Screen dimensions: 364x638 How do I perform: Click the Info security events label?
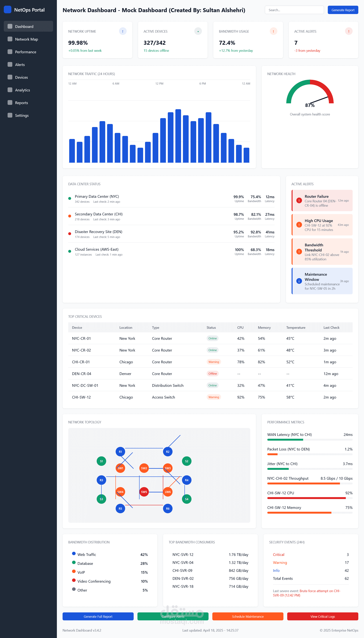[276, 571]
